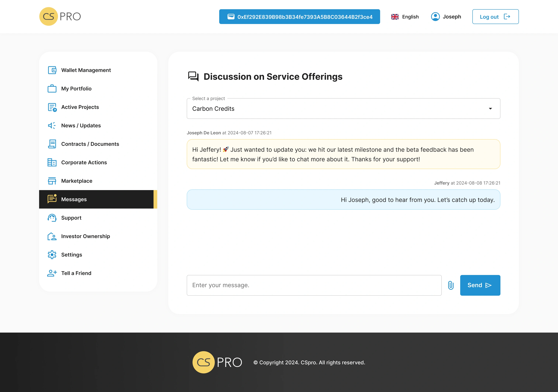Click the Log out button

click(495, 17)
